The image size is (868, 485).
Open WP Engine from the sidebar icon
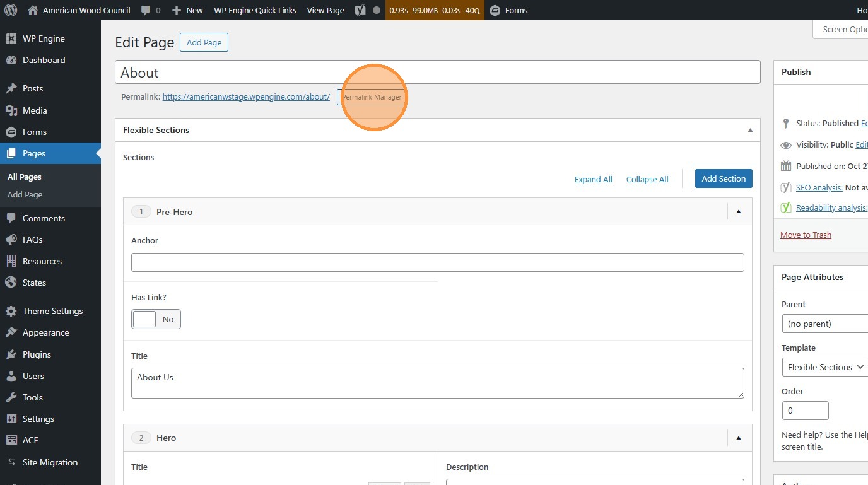click(11, 38)
